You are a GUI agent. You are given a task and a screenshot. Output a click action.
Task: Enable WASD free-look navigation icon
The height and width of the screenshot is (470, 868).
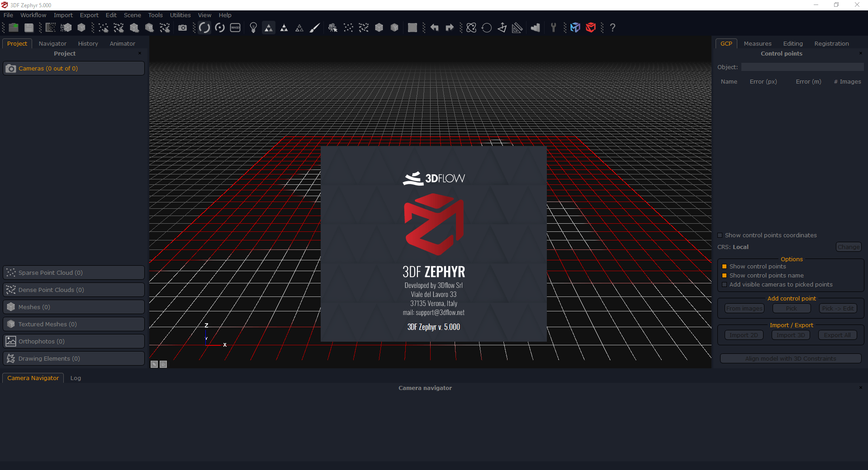pos(235,28)
